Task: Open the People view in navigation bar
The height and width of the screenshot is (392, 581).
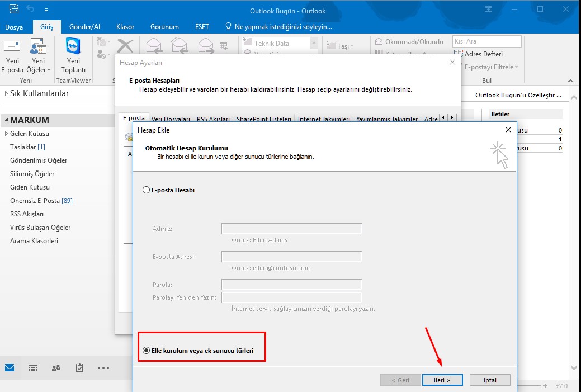Action: click(56, 368)
